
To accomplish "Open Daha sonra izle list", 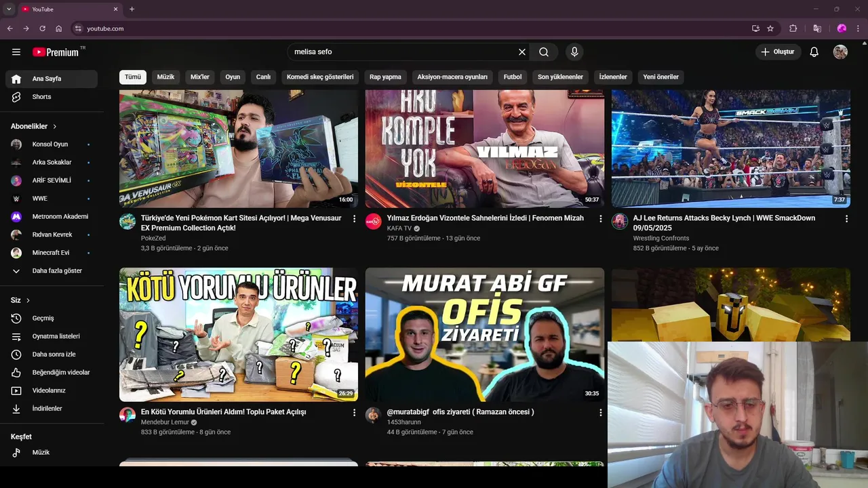I will click(x=52, y=354).
